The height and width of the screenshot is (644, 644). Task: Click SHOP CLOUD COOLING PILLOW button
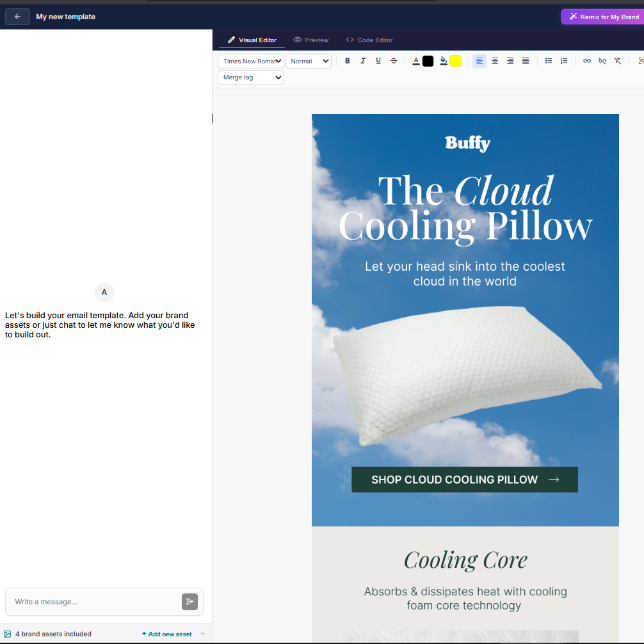pos(465,479)
